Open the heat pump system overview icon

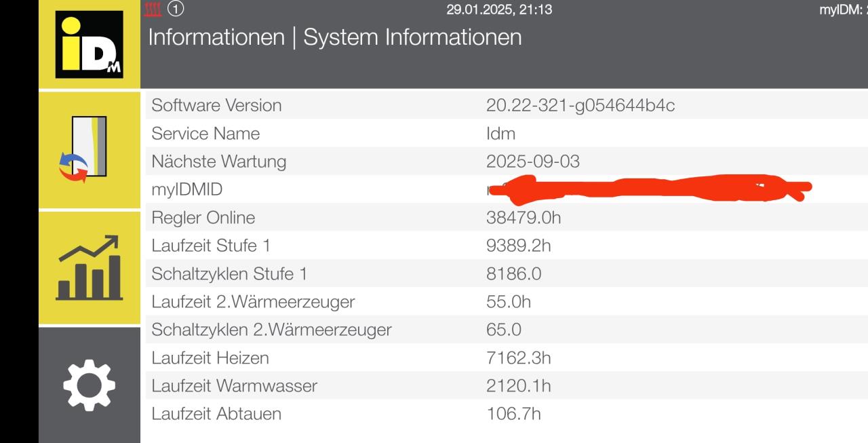click(90, 149)
